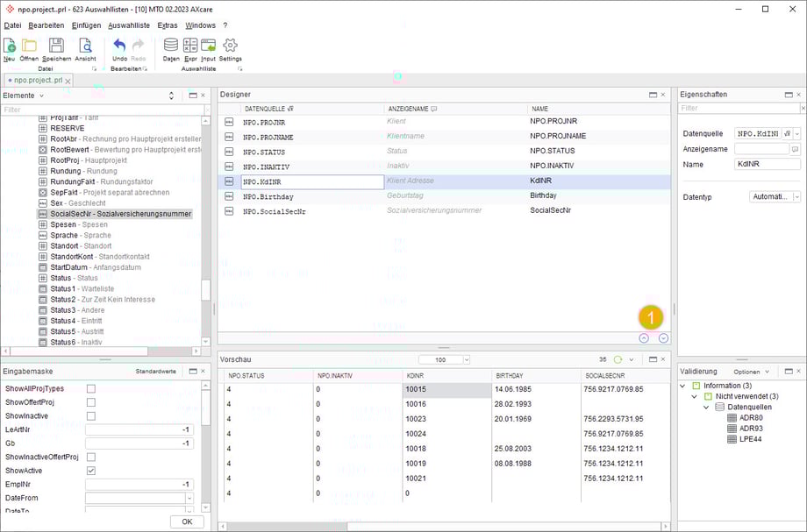Image resolution: width=807 pixels, height=532 pixels.
Task: Open the Settings gear icon
Action: click(230, 46)
